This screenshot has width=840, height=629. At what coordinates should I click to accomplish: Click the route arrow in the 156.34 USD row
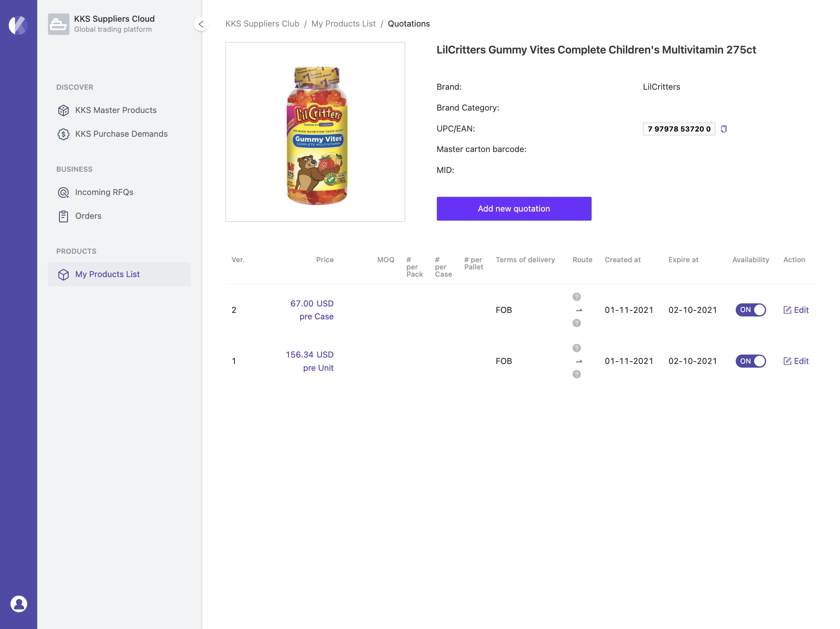coord(579,361)
